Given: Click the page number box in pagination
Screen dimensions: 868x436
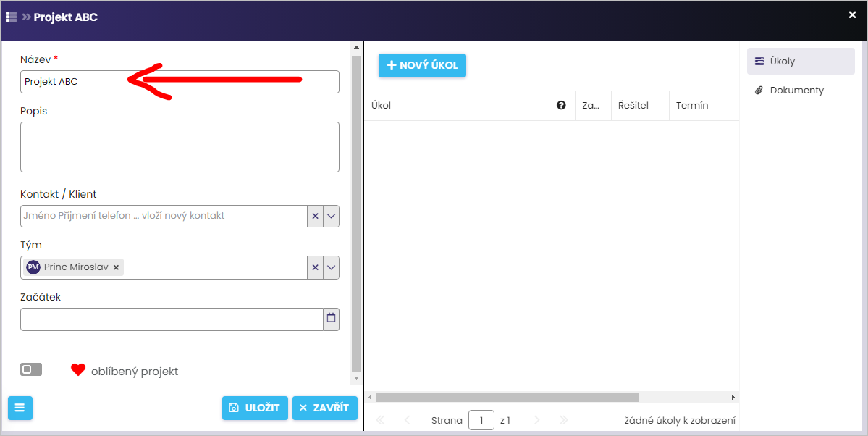Looking at the screenshot, I should click(481, 420).
